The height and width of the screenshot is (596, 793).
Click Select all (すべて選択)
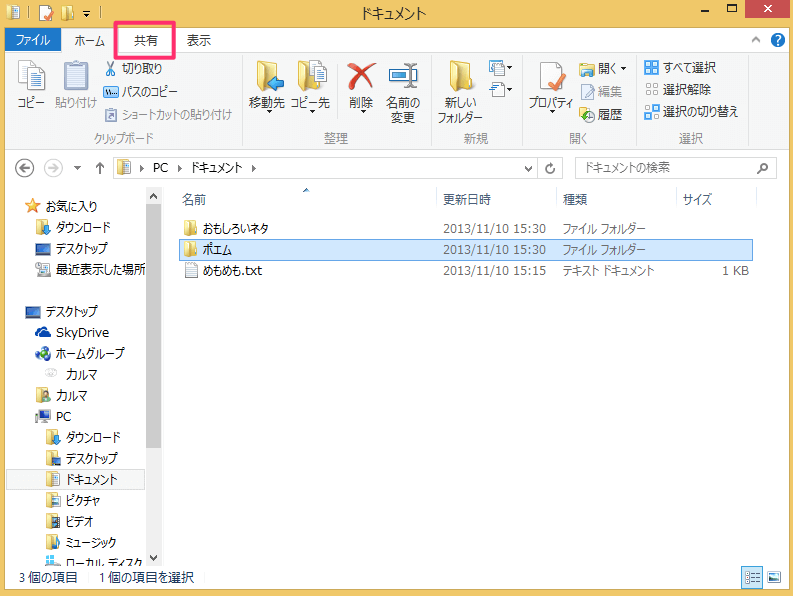point(680,67)
